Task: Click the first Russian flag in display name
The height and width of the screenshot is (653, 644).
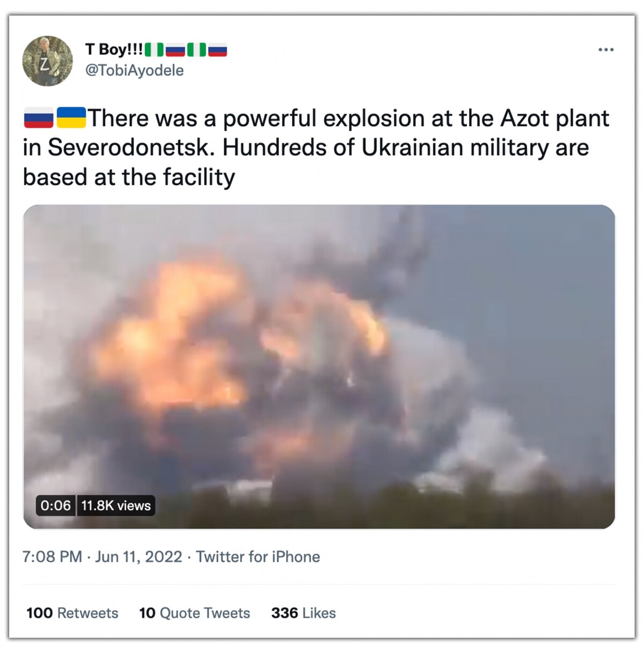Action: (175, 50)
